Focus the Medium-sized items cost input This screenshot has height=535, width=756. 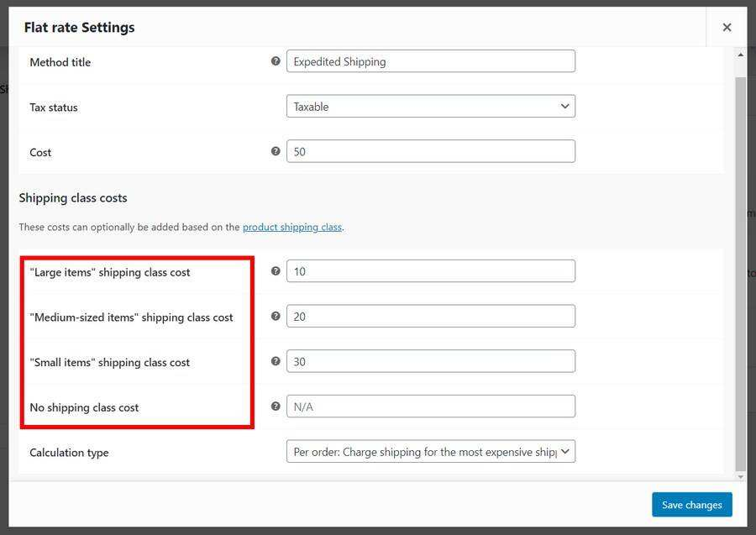pyautogui.click(x=431, y=316)
